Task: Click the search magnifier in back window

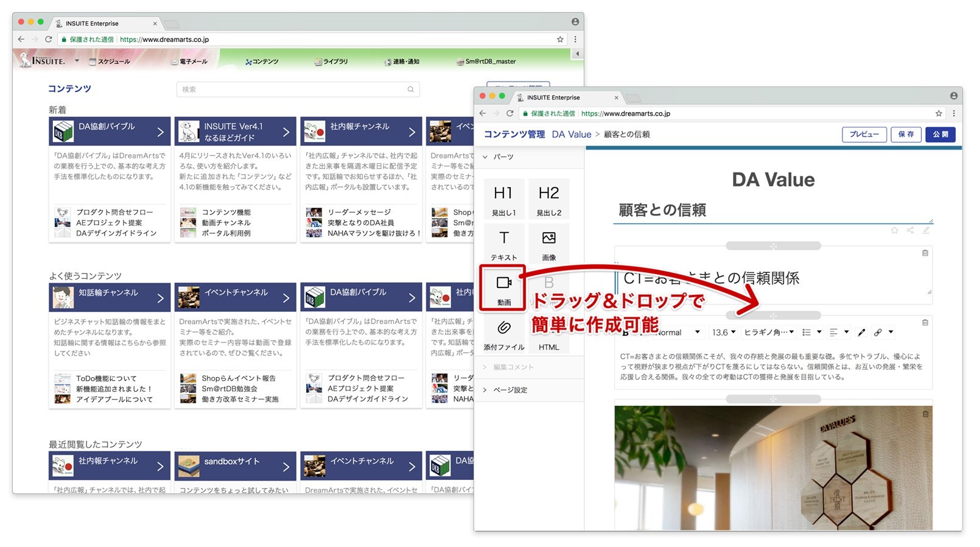Action: 411,90
